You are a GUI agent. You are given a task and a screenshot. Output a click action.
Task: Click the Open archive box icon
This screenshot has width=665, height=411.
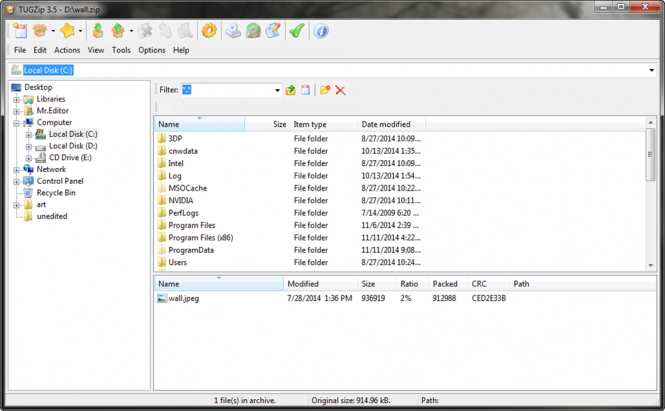42,31
